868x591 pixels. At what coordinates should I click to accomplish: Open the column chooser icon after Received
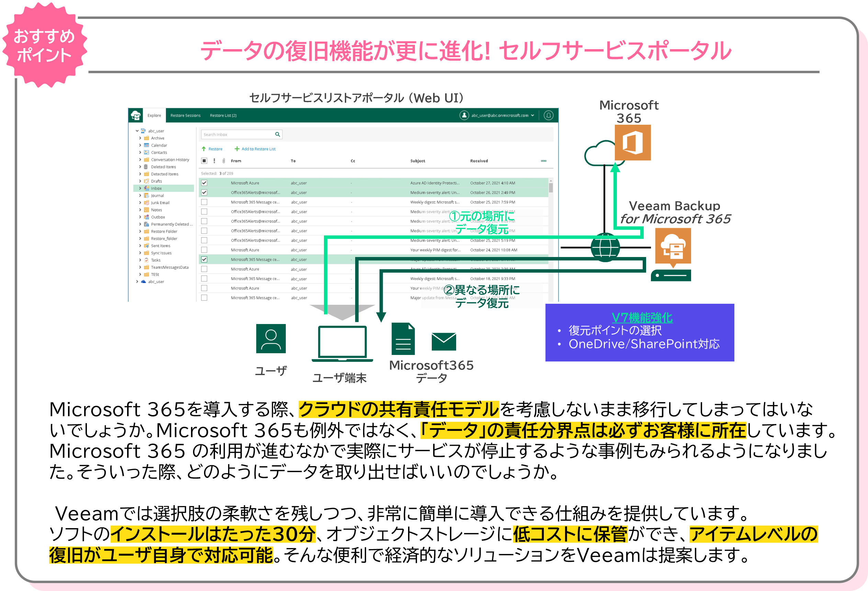pos(544,161)
